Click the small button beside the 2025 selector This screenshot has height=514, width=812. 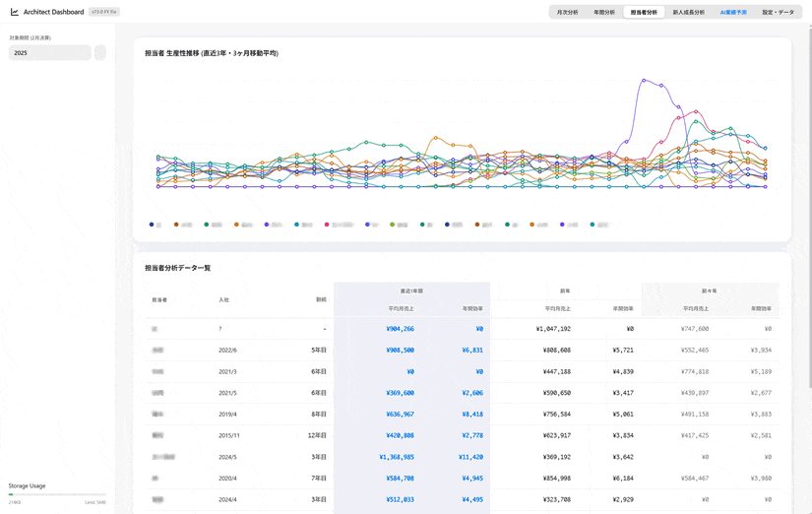pyautogui.click(x=100, y=53)
